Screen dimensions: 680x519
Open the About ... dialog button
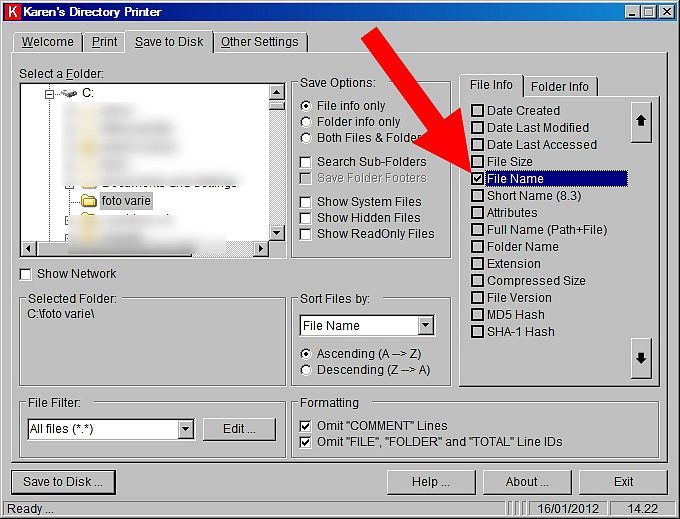527,482
